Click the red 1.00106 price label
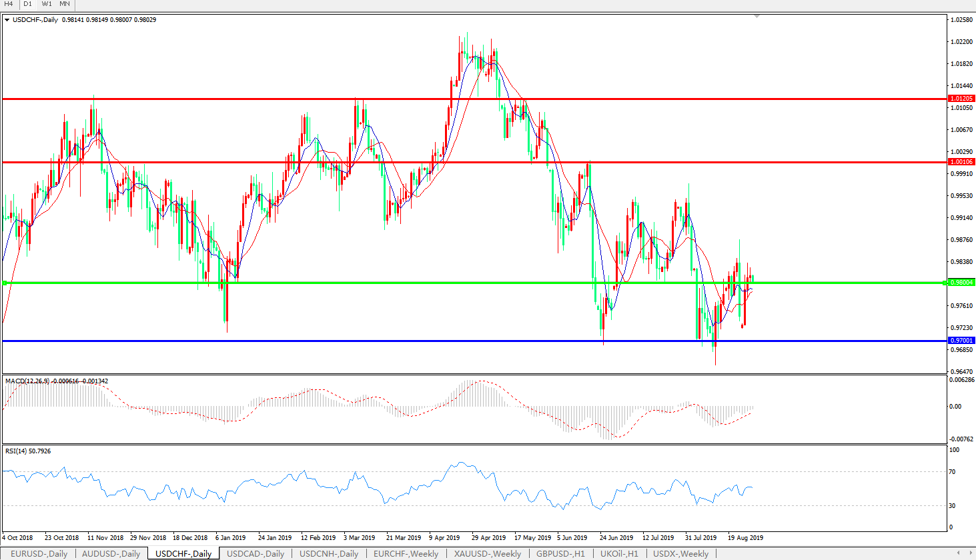This screenshot has height=560, width=976. (961, 162)
